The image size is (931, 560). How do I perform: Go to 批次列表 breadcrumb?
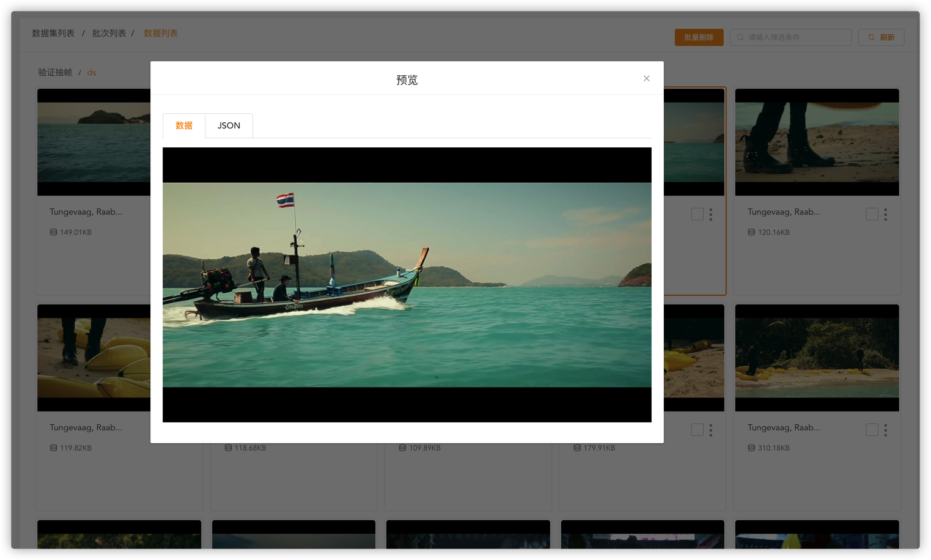point(109,33)
